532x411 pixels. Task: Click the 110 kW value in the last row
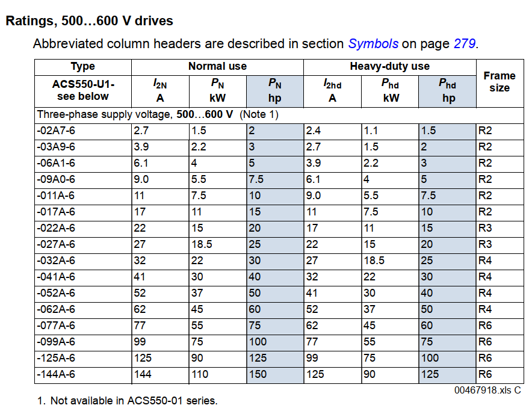point(200,374)
